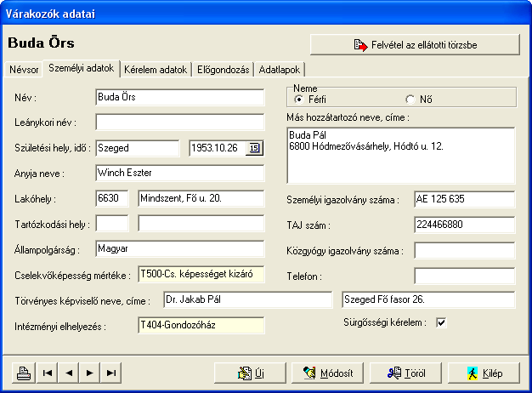Click the TAJ szám field
The image size is (532, 393).
point(465,225)
